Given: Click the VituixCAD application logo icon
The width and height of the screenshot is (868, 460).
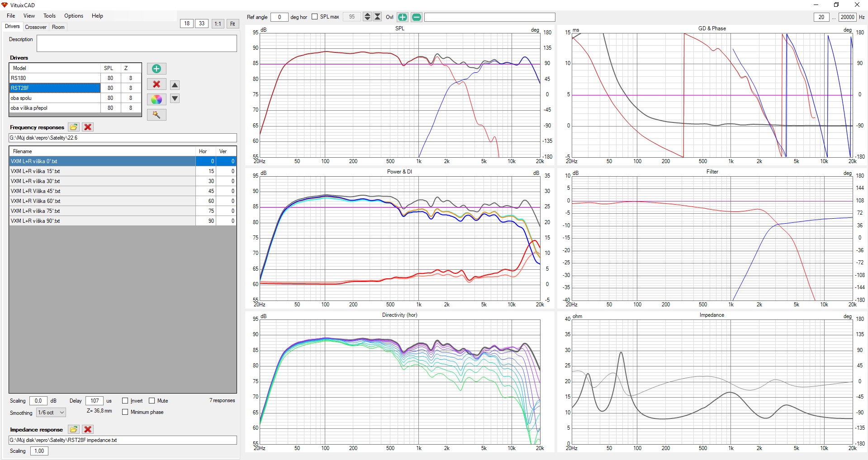Looking at the screenshot, I should pos(5,5).
